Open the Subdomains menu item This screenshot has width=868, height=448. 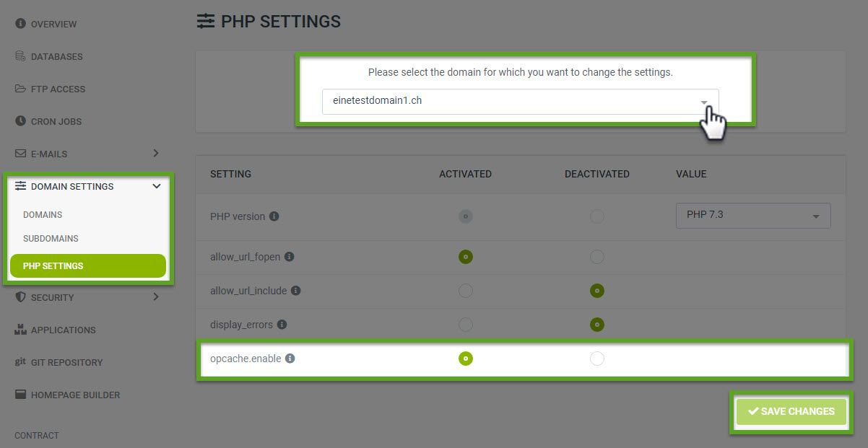click(x=51, y=239)
